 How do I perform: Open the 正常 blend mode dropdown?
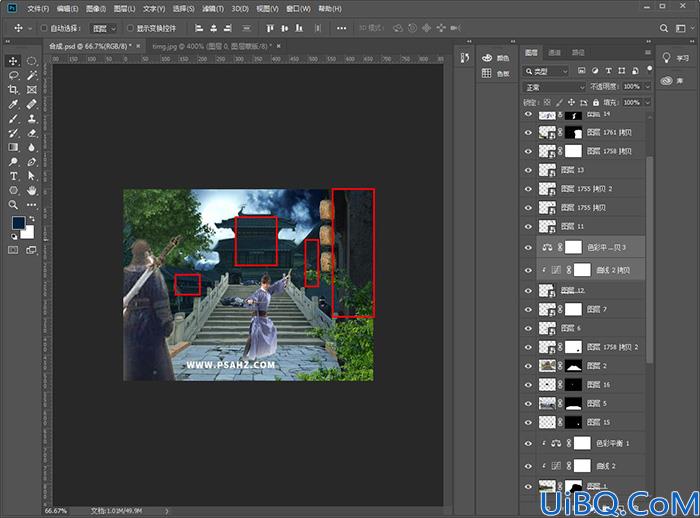pyautogui.click(x=554, y=87)
